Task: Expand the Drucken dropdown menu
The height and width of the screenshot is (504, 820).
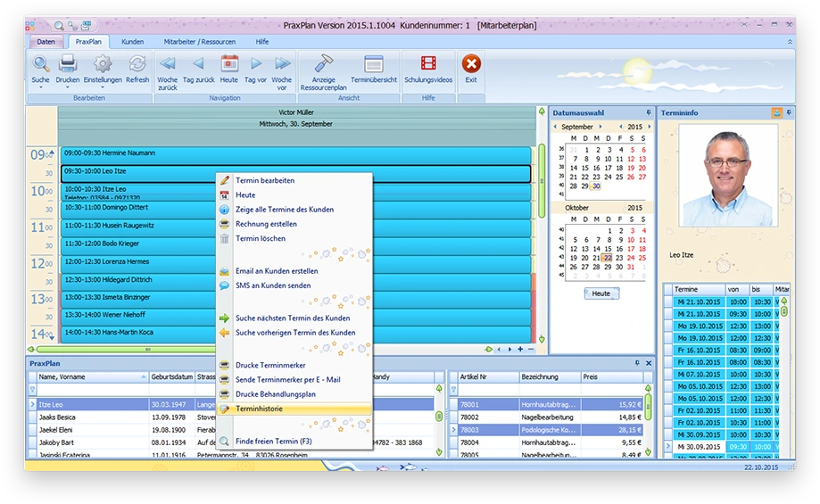Action: (68, 87)
